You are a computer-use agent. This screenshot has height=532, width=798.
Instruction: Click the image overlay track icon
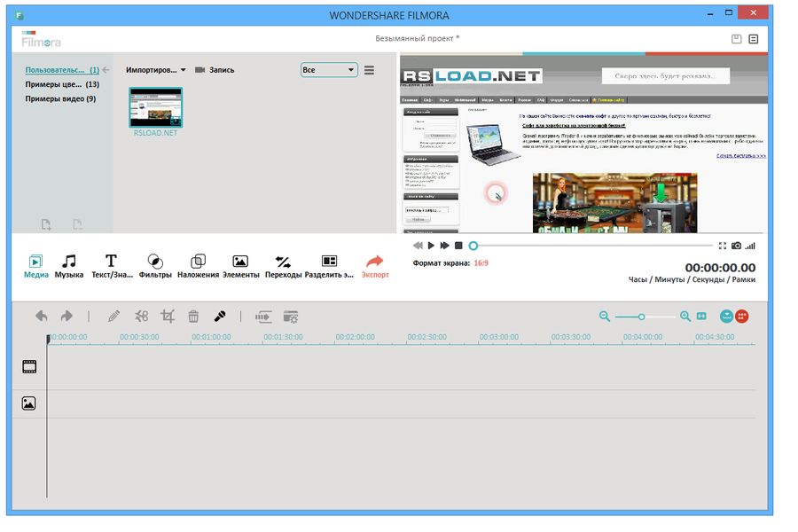29,403
